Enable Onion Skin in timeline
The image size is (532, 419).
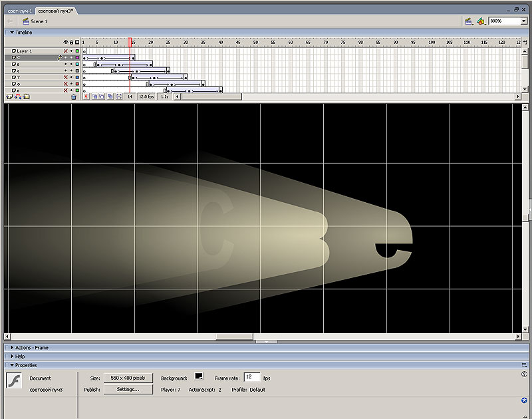[94, 96]
